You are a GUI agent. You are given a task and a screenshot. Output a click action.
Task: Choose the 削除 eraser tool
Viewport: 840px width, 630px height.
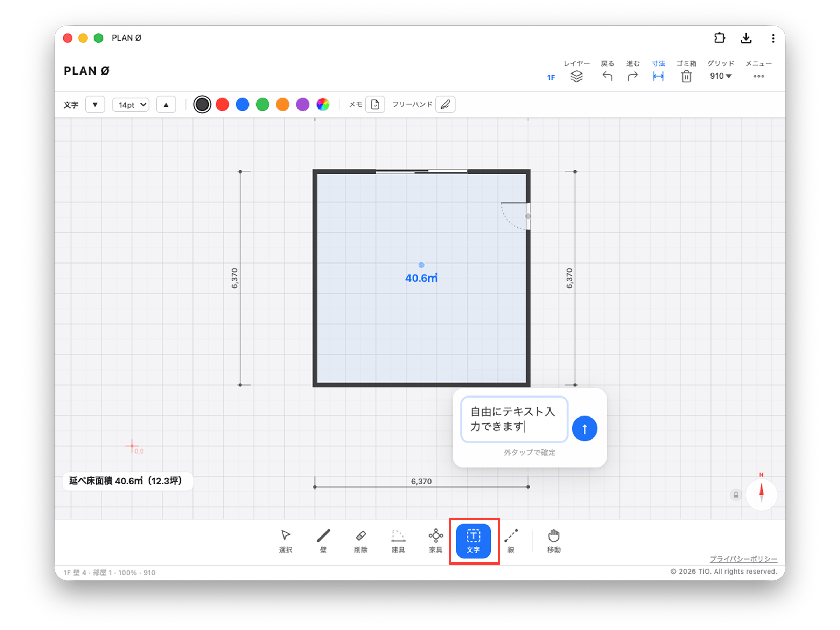coord(361,541)
